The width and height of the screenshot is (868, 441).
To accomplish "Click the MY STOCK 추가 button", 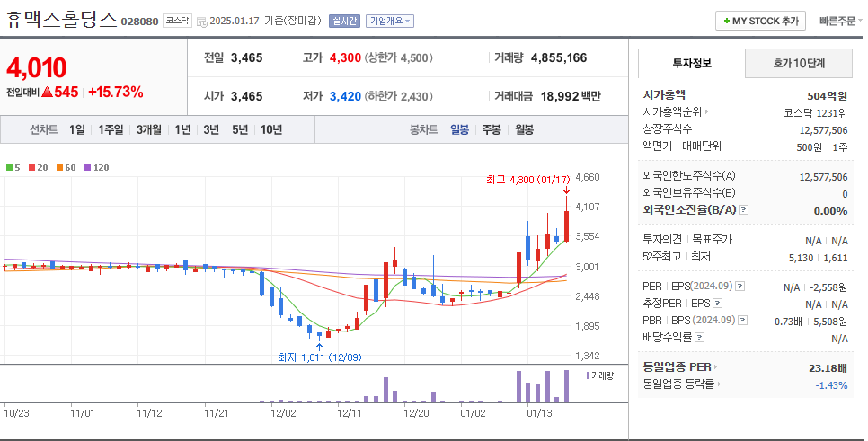I will tap(760, 21).
